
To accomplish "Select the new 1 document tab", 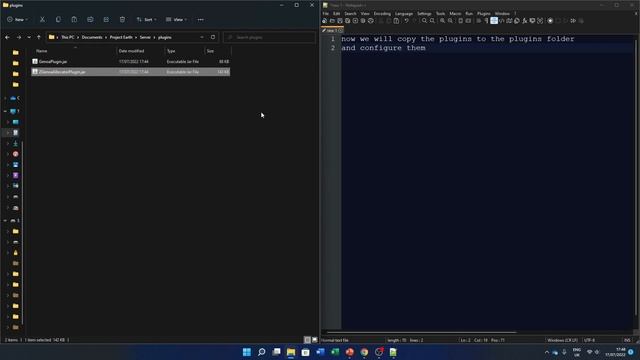I will click(332, 30).
